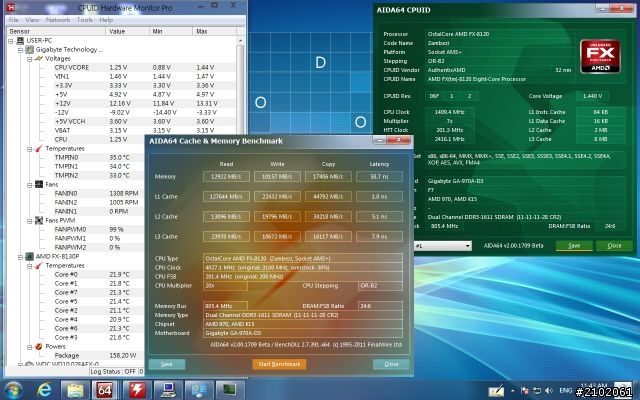The image size is (640, 400).
Task: Click the HWMonitor scrollbar up arrow
Action: click(x=240, y=41)
